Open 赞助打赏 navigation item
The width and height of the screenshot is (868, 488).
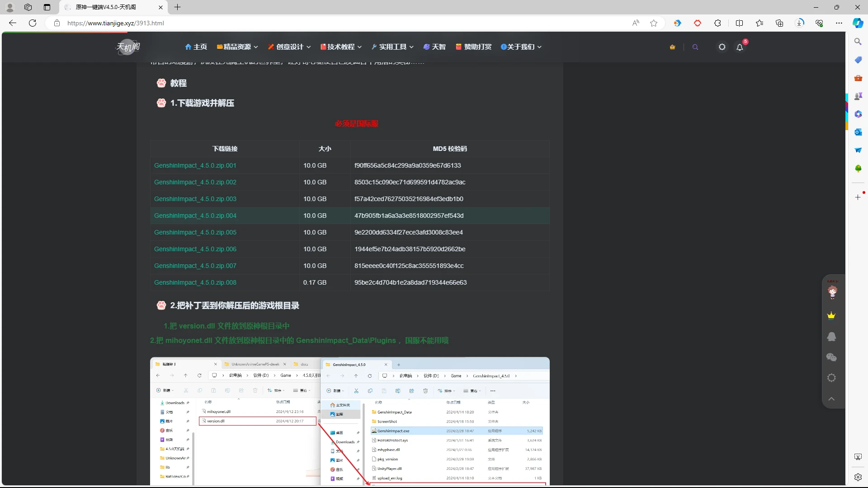pos(473,47)
